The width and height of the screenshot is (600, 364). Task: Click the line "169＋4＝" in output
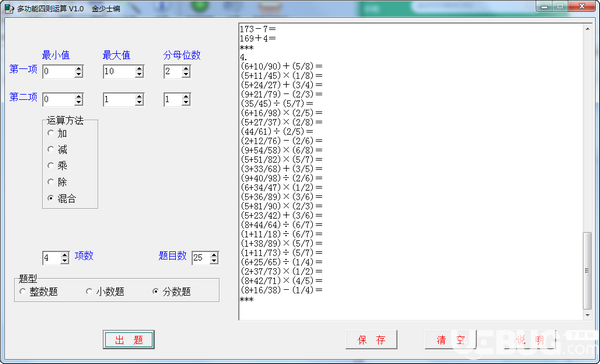[258, 38]
